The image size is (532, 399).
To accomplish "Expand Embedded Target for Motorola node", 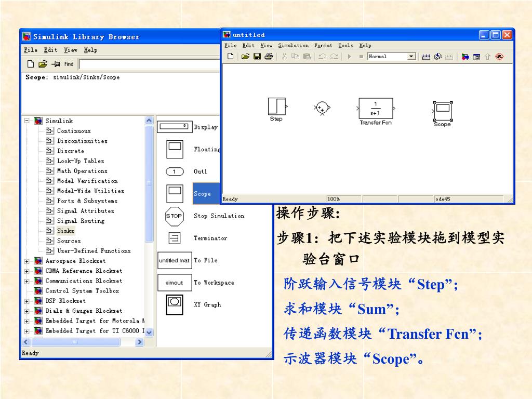I will coord(27,321).
